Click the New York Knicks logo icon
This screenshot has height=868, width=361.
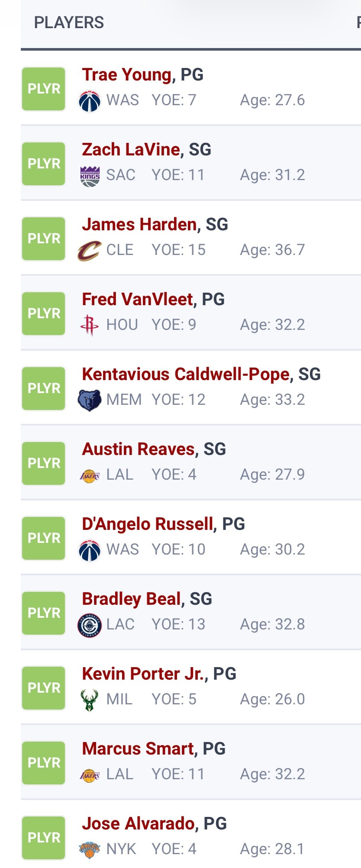pos(90,850)
